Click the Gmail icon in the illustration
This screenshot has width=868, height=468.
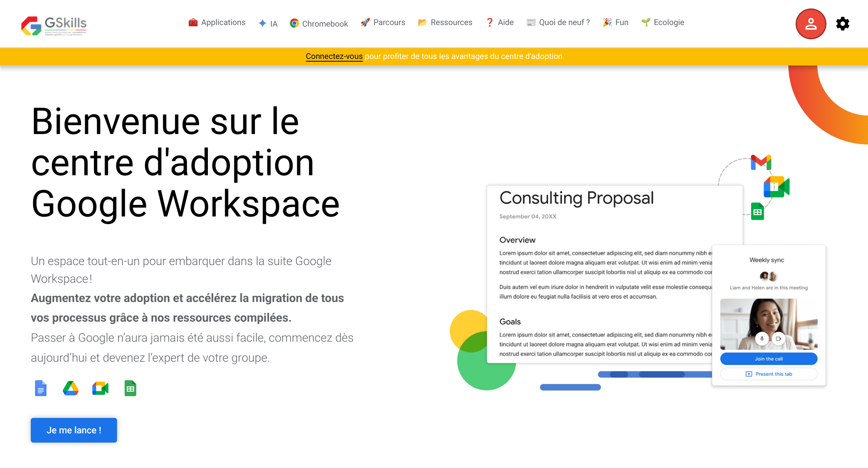(x=761, y=162)
